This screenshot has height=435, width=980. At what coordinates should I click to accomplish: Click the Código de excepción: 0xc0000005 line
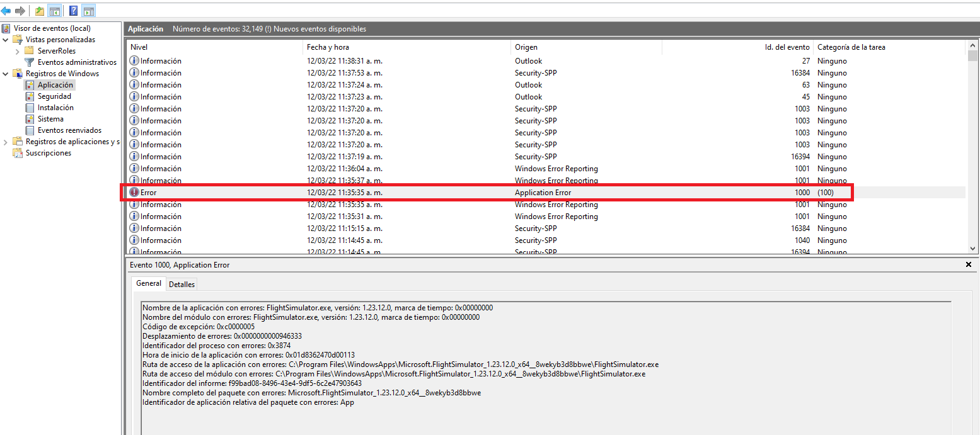coord(199,327)
